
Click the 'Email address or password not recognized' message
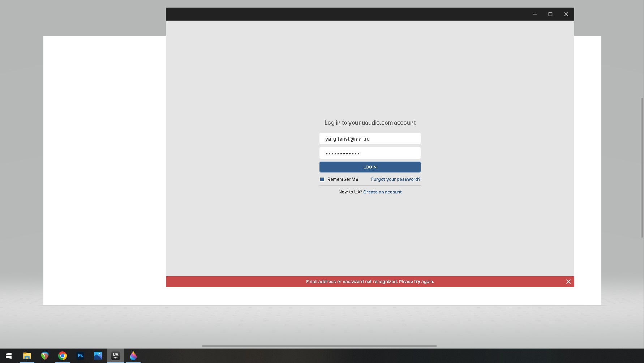tap(370, 282)
